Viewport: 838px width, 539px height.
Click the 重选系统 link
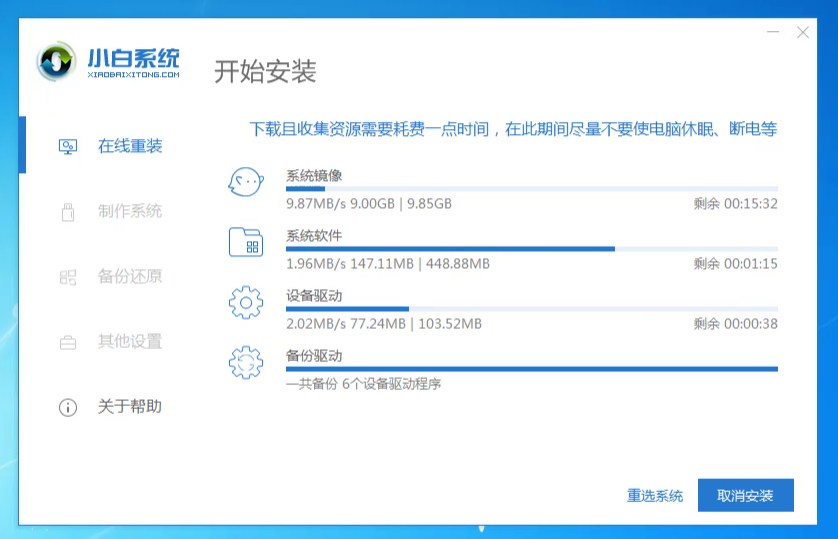pyautogui.click(x=655, y=496)
